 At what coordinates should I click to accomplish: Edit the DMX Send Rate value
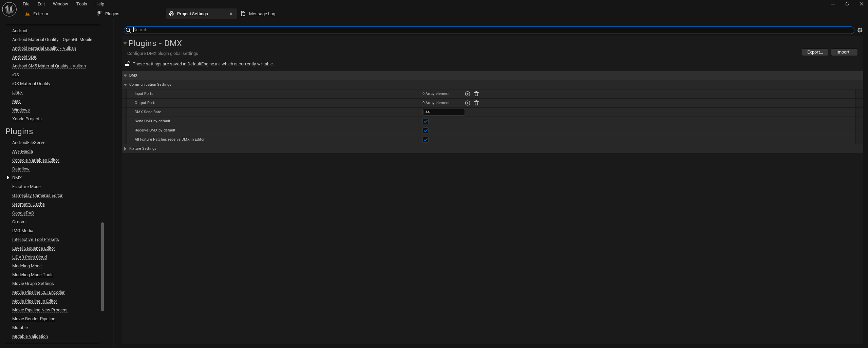(x=444, y=112)
